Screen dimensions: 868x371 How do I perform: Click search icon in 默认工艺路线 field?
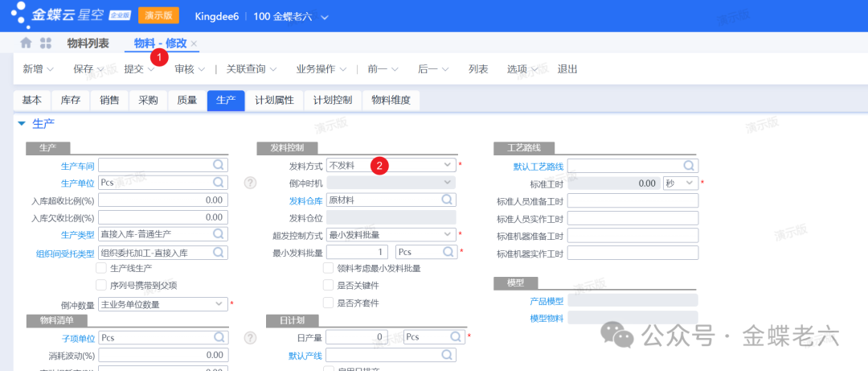pos(689,166)
